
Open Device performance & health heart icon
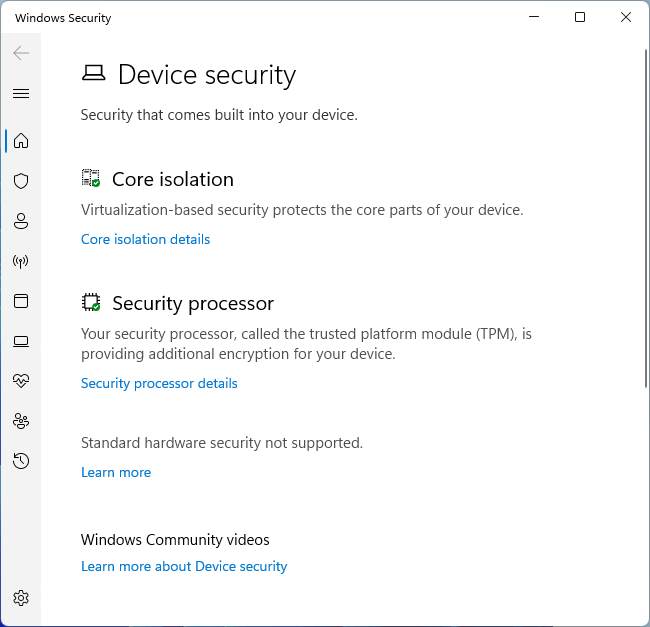(21, 381)
